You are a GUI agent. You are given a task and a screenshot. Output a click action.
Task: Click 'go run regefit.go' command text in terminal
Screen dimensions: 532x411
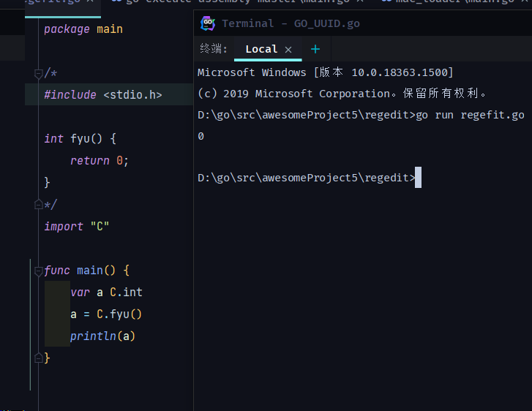click(470, 115)
